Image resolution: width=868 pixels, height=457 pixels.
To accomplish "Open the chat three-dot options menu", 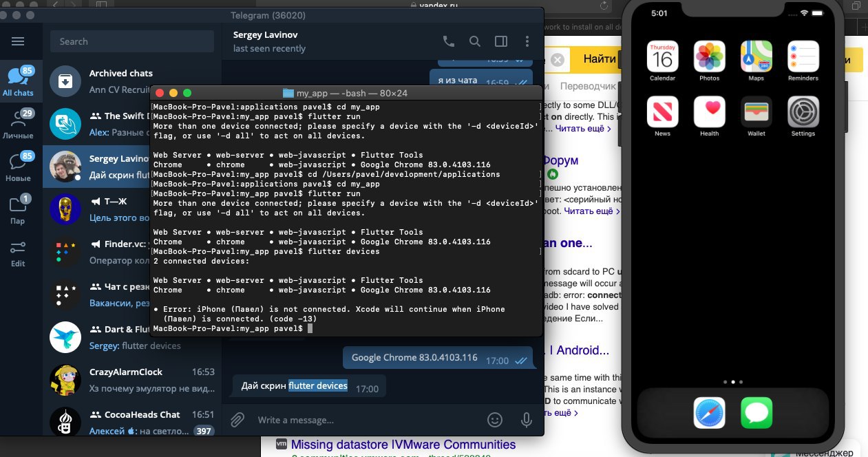I will click(x=527, y=41).
